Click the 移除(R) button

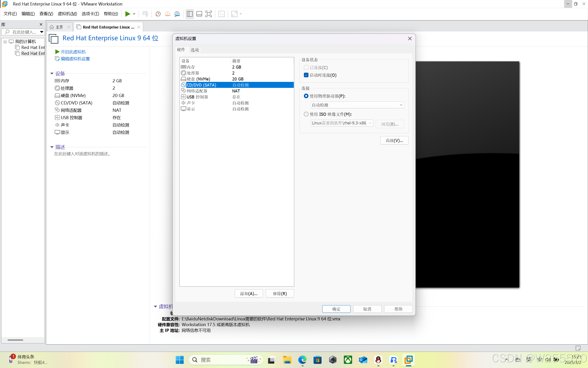[x=280, y=293]
